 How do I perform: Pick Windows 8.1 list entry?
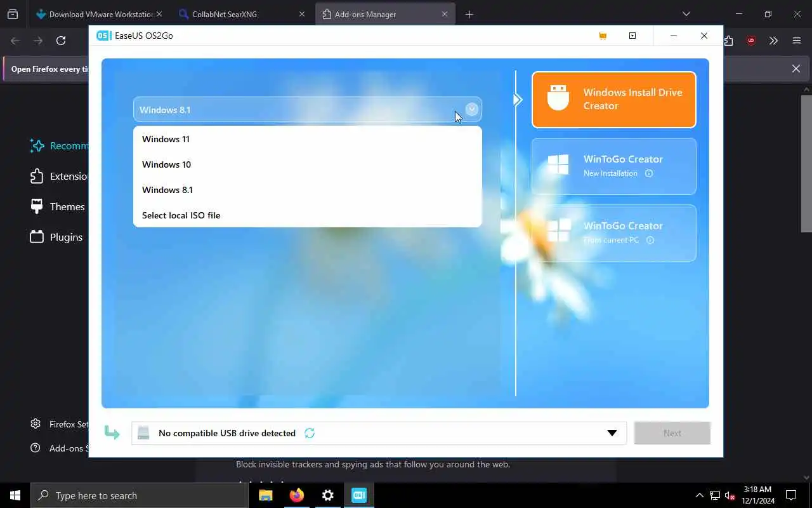[x=308, y=190]
